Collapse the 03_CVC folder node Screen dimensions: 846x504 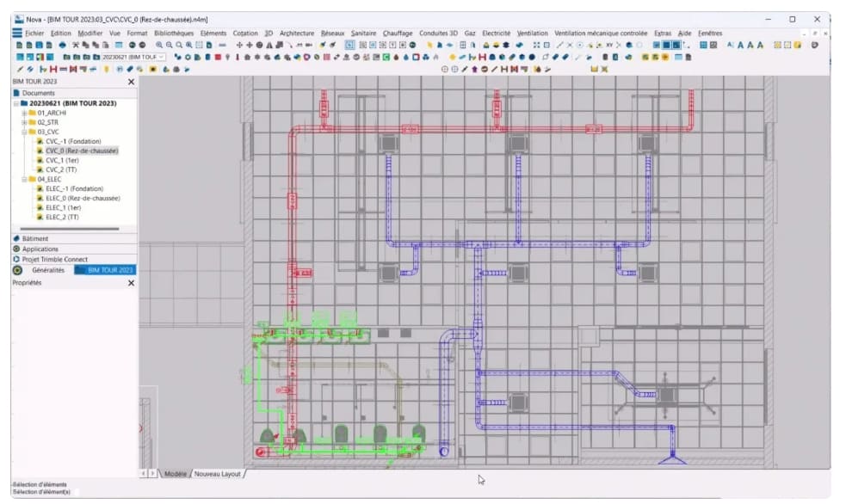click(x=23, y=132)
